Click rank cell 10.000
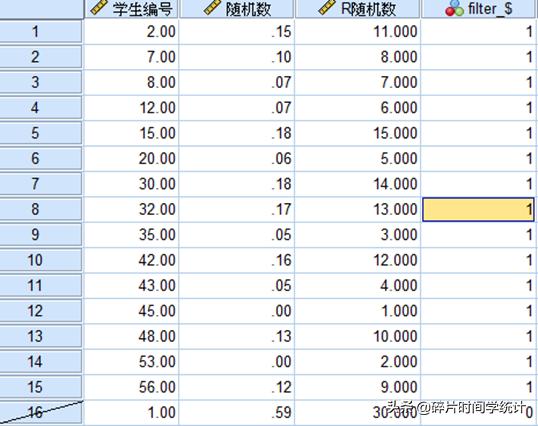 tap(358, 336)
